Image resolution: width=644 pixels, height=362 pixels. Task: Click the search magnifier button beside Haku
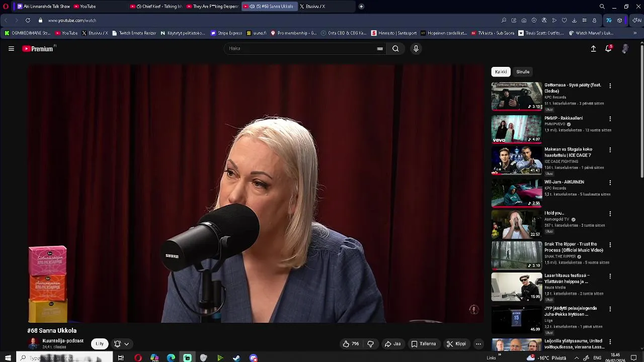click(395, 49)
